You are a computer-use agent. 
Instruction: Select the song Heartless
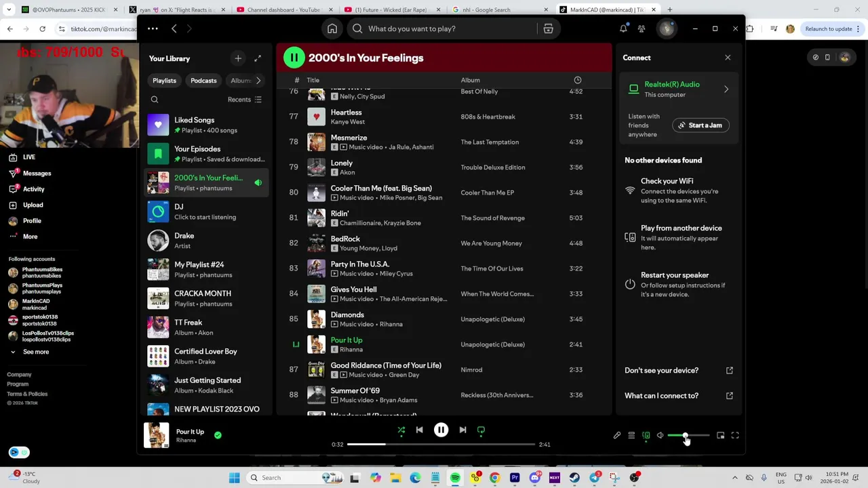coord(346,113)
